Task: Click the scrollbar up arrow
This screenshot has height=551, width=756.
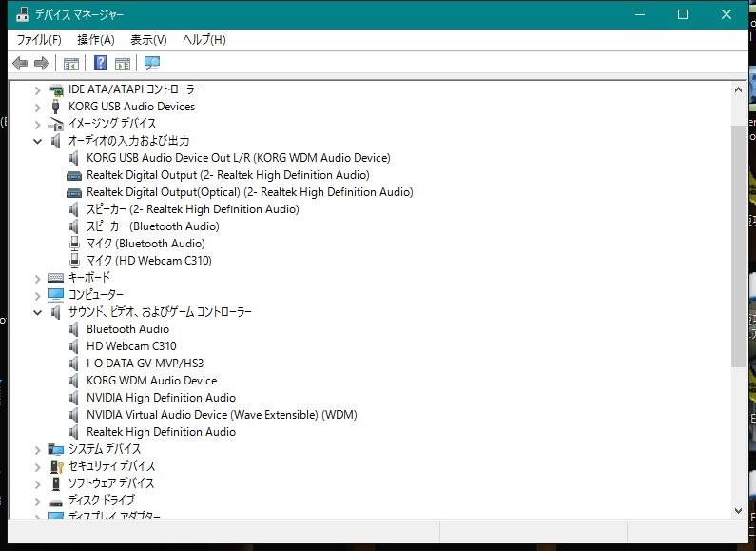Action: pyautogui.click(x=738, y=89)
